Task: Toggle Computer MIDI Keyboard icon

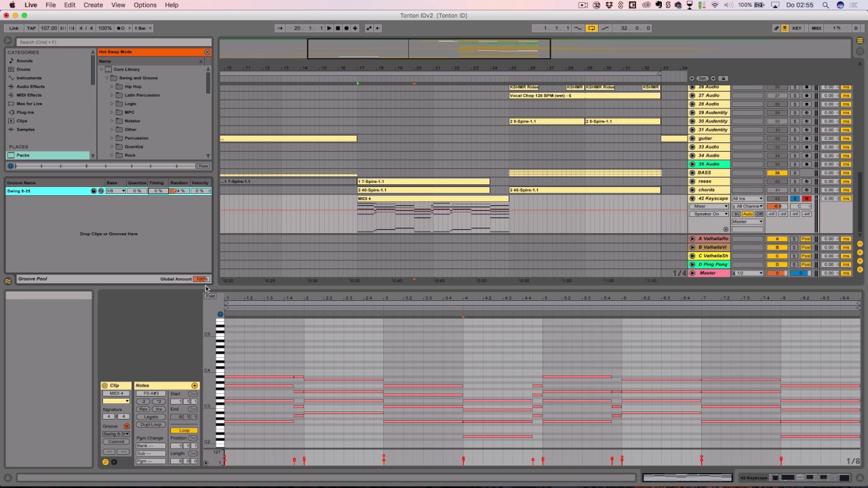Action: coord(785,28)
